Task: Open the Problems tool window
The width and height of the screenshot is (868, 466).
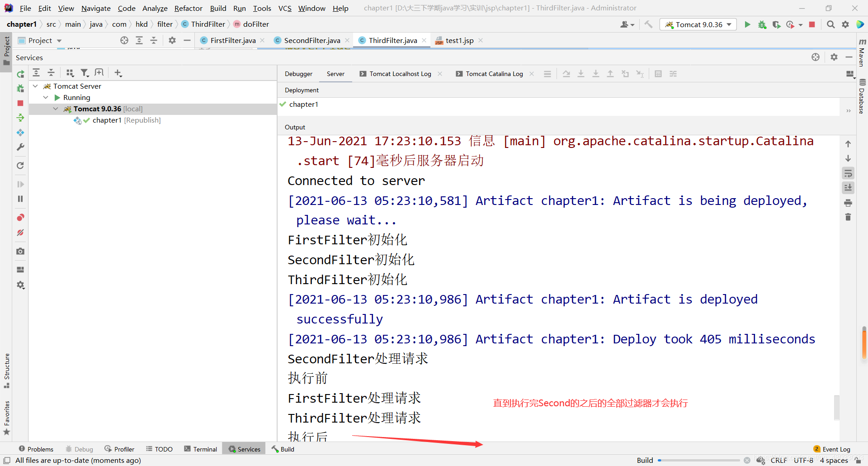Action: pos(36,449)
